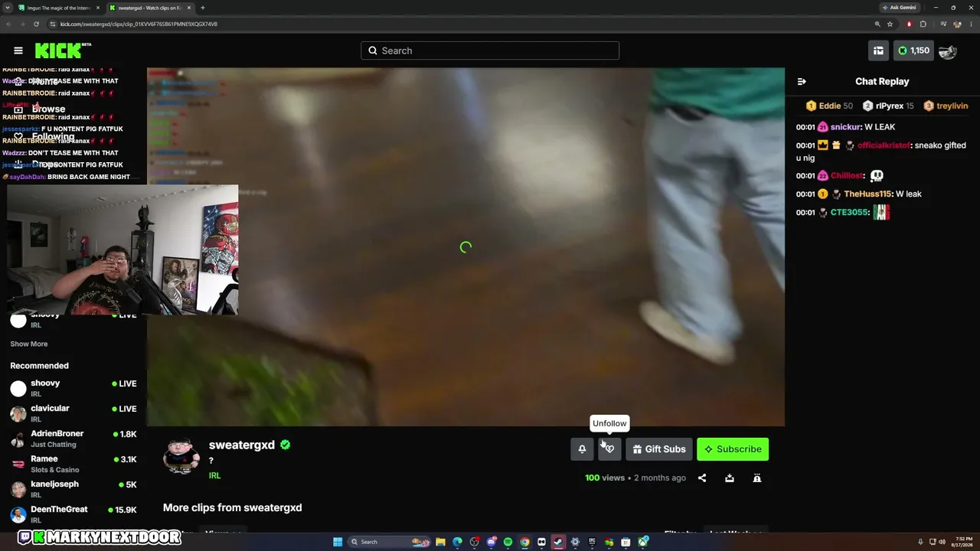Click top gifter Eddie in chat leaderboard

829,106
